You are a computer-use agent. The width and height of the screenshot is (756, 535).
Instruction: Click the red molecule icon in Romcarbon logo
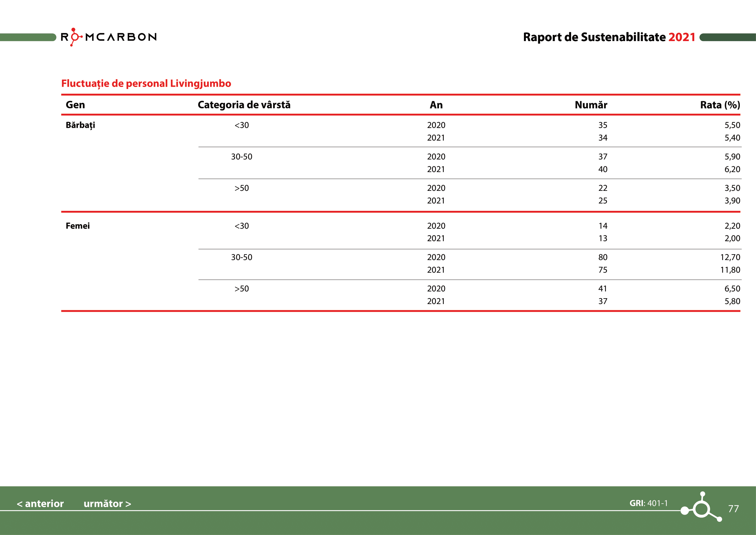(74, 37)
